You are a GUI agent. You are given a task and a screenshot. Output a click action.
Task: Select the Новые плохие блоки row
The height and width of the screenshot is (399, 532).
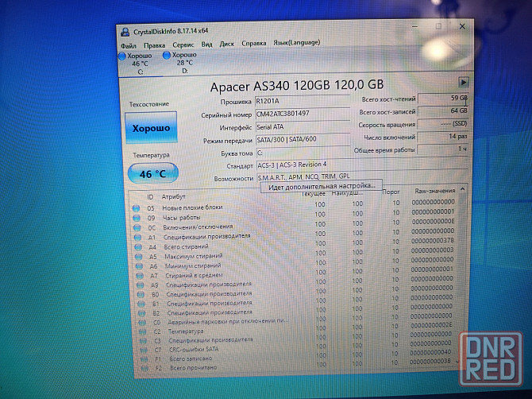(294, 206)
